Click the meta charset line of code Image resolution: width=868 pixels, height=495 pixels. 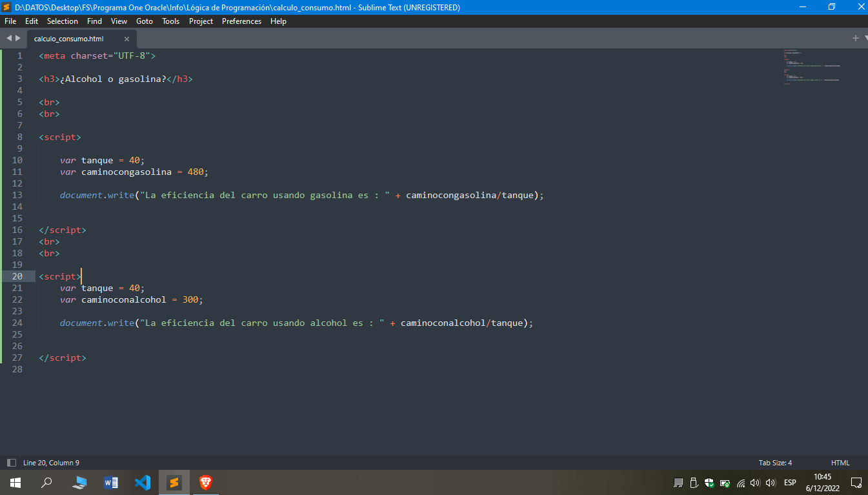[97, 56]
